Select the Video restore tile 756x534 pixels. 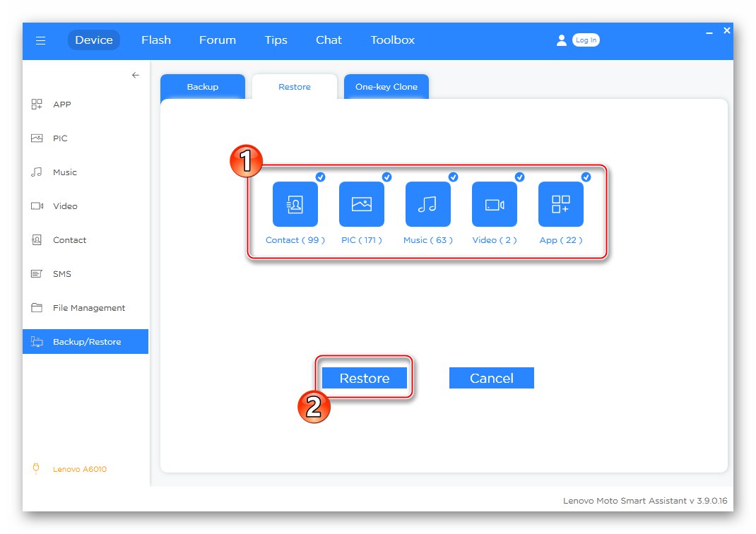pos(494,204)
